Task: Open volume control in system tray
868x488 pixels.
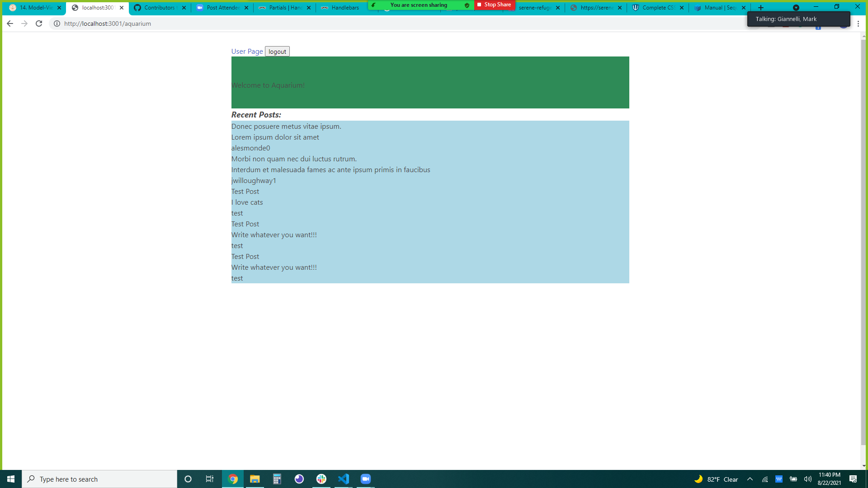Action: point(808,479)
